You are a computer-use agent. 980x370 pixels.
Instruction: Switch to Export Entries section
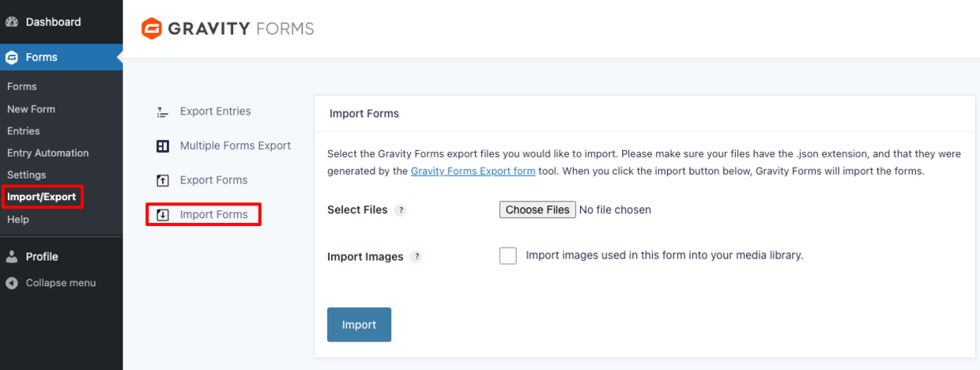[x=215, y=111]
